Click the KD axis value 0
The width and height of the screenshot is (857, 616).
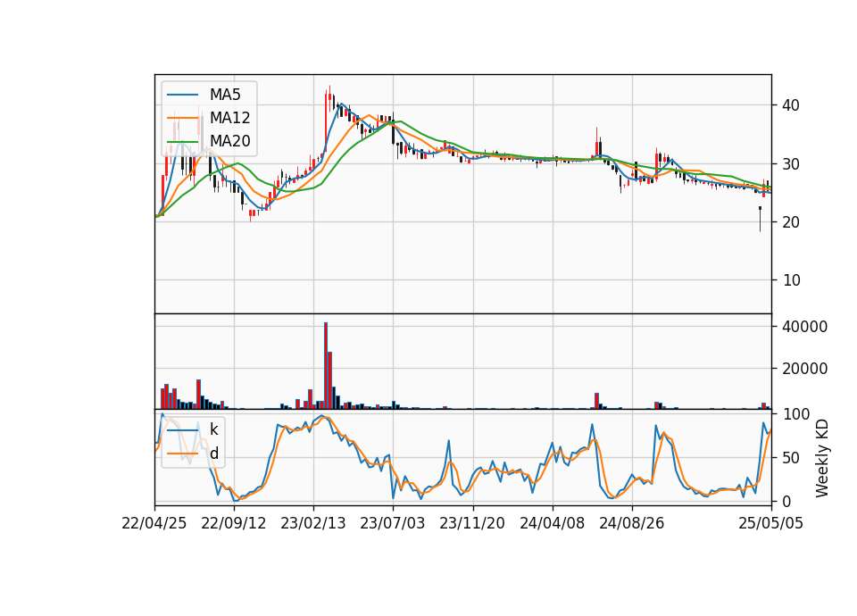point(787,501)
